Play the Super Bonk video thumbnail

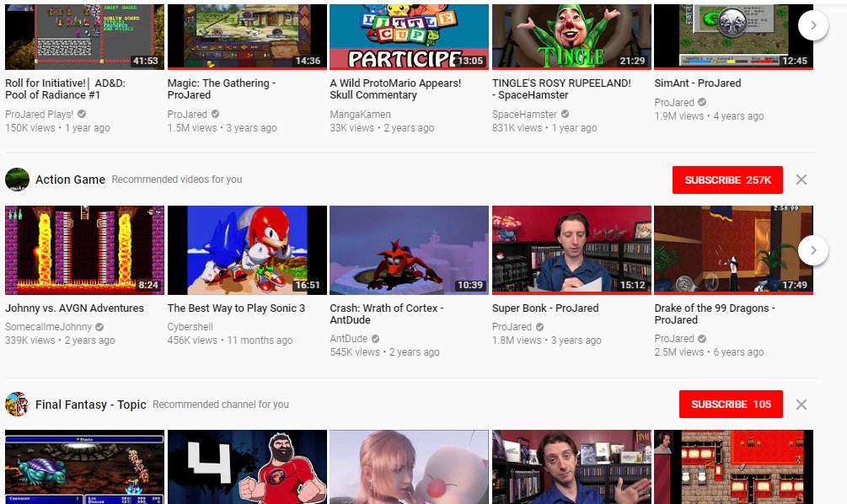click(x=571, y=250)
